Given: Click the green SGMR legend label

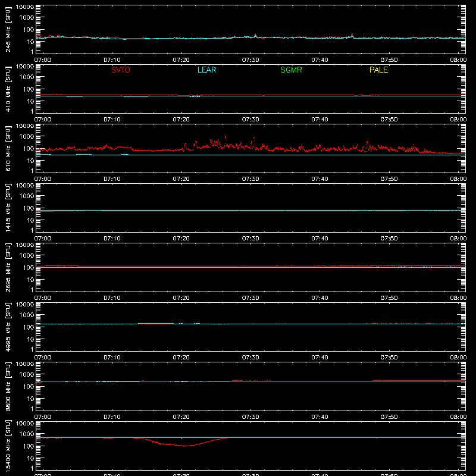Looking at the screenshot, I should pos(291,70).
